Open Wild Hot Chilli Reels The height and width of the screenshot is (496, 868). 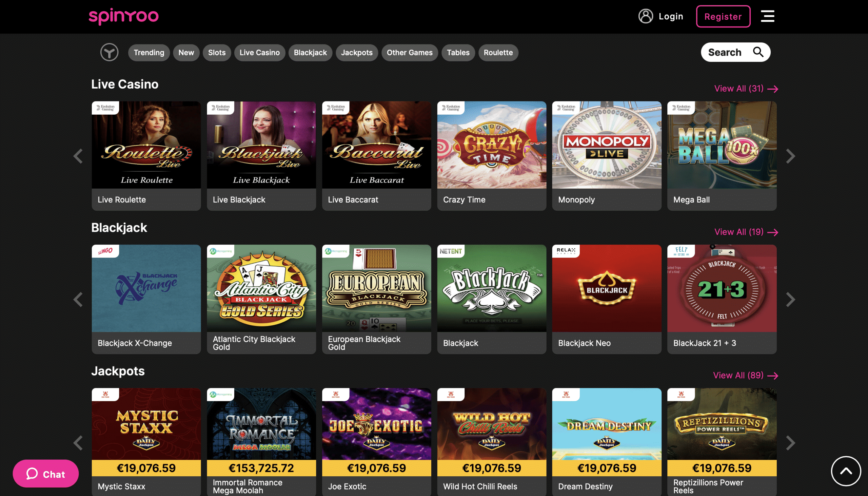pos(492,442)
